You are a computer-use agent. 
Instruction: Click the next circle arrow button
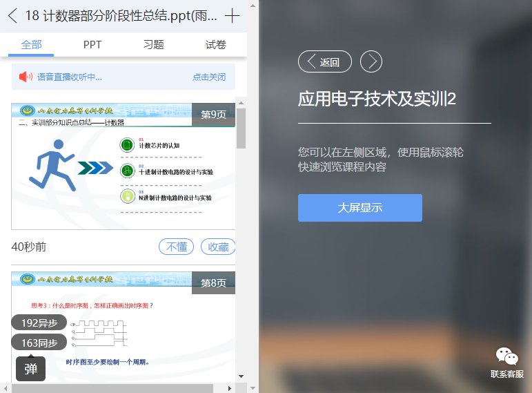[371, 61]
